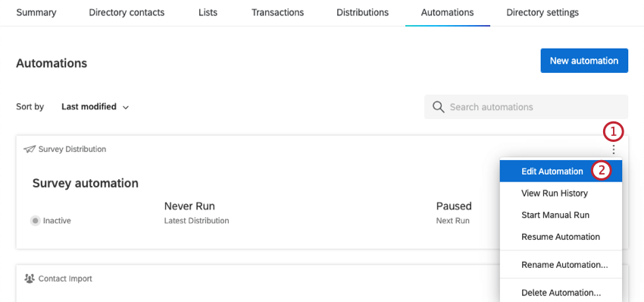
Task: Choose Delete Automation... option
Action: [x=561, y=293]
